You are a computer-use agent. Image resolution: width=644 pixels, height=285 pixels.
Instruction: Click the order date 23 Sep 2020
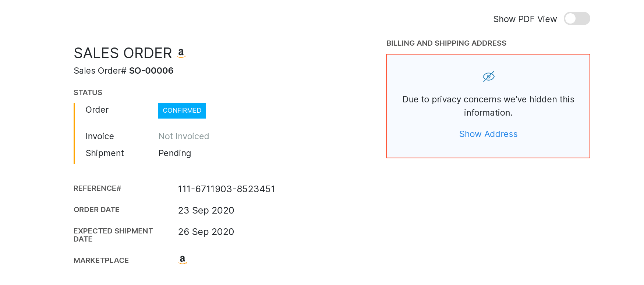(x=206, y=210)
